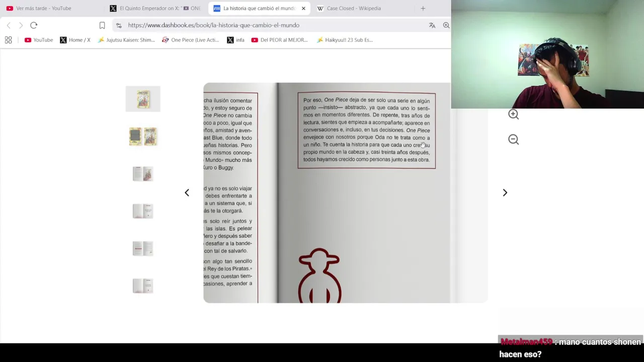Zoom out on the book viewer

click(x=513, y=139)
